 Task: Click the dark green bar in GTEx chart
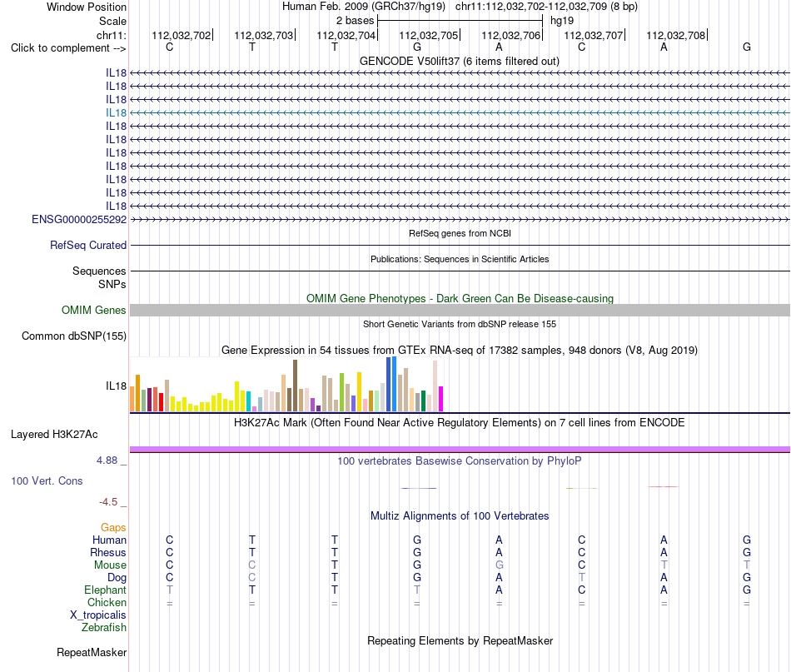coord(423,401)
